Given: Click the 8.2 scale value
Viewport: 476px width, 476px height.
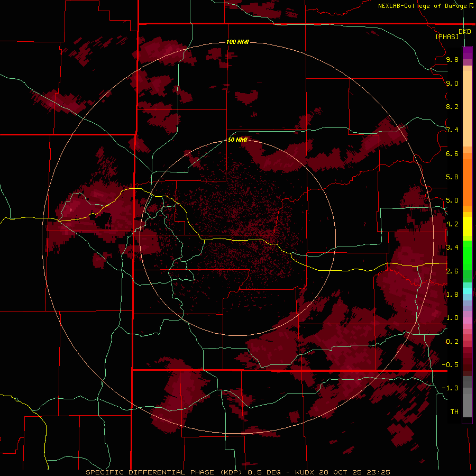Looking at the screenshot, I should point(452,106).
